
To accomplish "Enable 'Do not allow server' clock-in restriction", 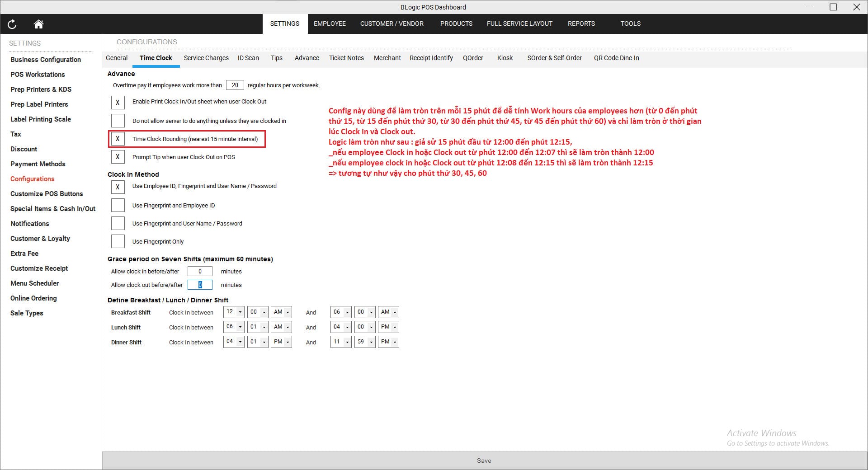I will click(x=118, y=120).
